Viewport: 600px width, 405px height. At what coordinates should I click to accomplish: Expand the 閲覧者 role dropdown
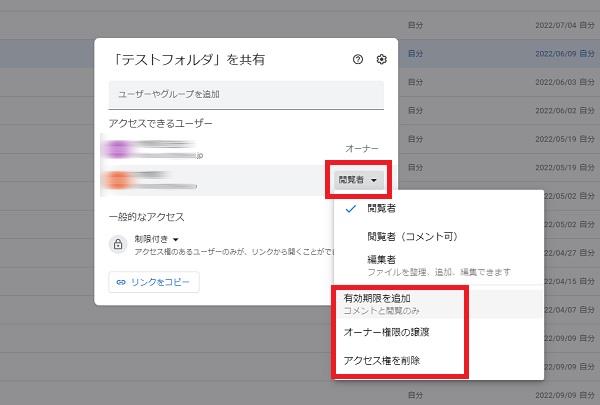click(358, 180)
